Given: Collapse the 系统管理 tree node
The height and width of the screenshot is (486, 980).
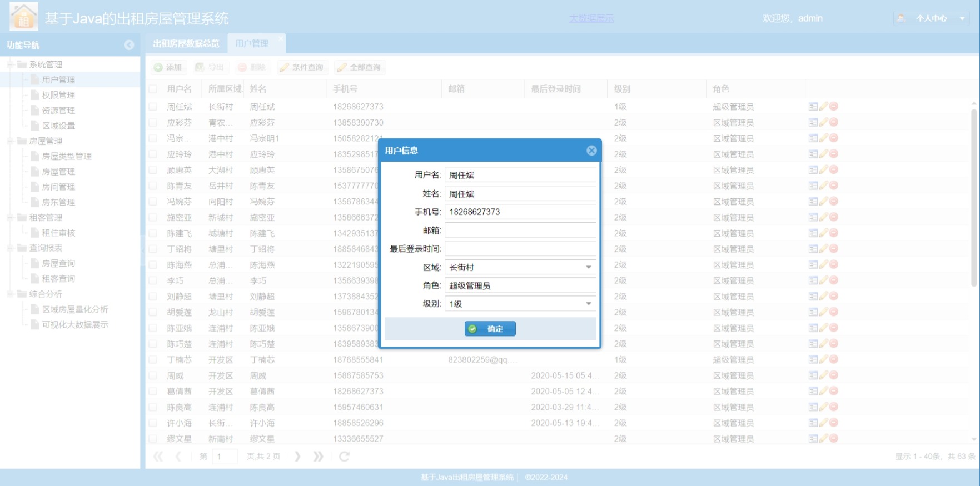Looking at the screenshot, I should [x=10, y=64].
